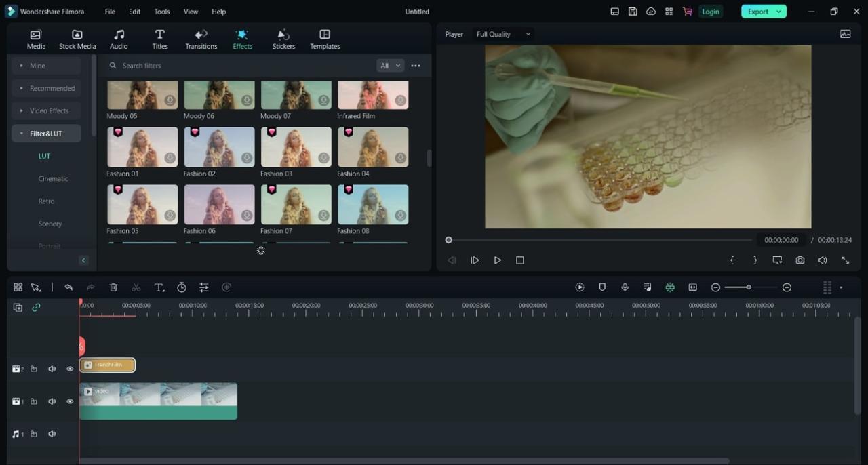Image resolution: width=868 pixels, height=465 pixels.
Task: Click the Speed control icon
Action: 182,287
